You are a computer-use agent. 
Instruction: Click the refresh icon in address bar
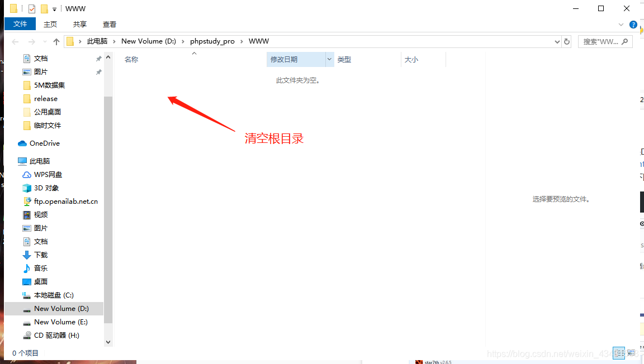click(x=567, y=41)
